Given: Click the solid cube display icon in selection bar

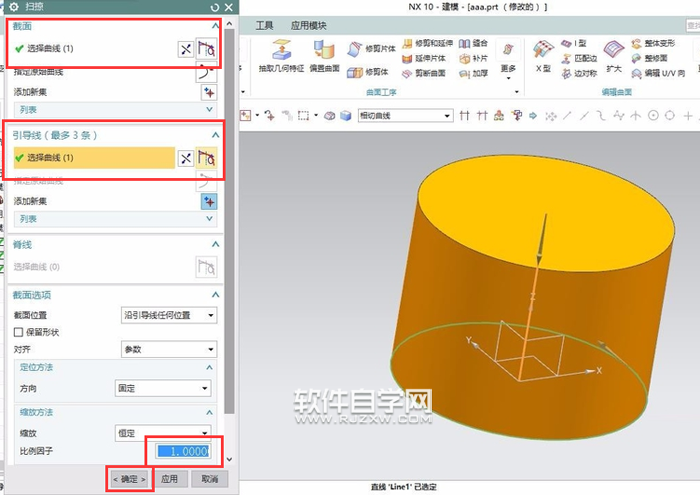Looking at the screenshot, I should [x=346, y=116].
